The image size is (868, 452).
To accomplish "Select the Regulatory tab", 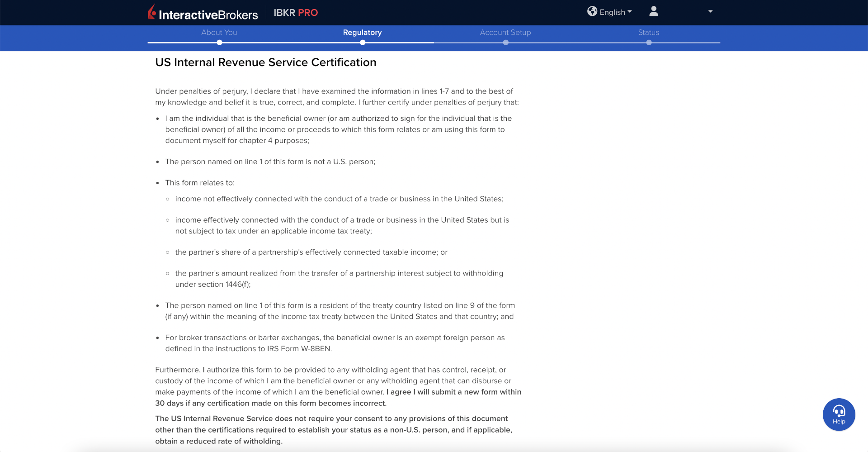I will pos(362,33).
